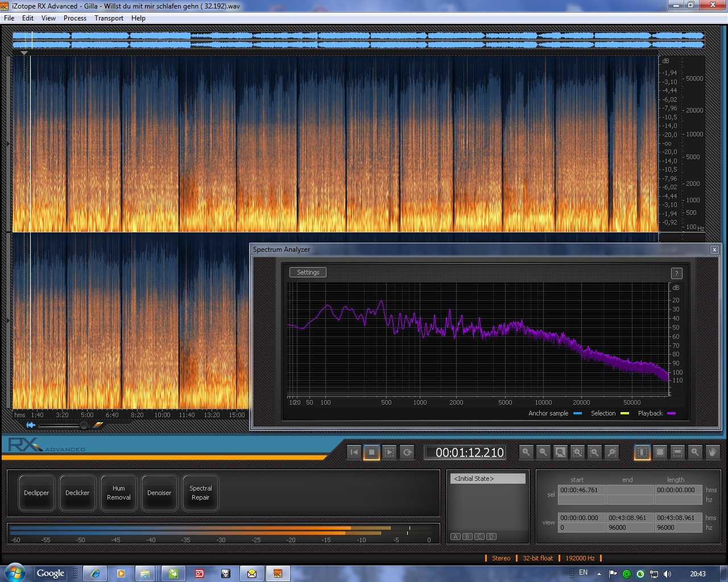Select the time selection tool

[642, 452]
